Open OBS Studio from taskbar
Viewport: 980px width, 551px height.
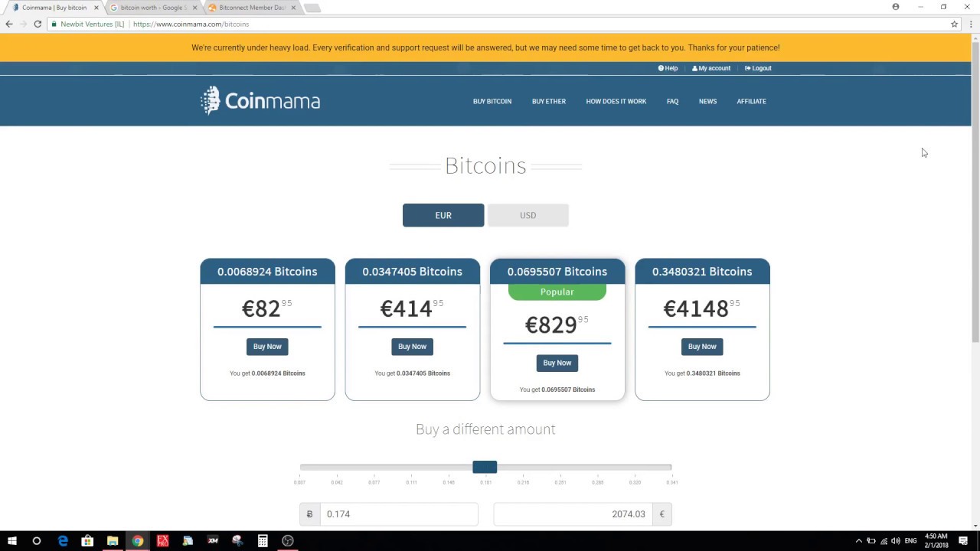pos(288,541)
